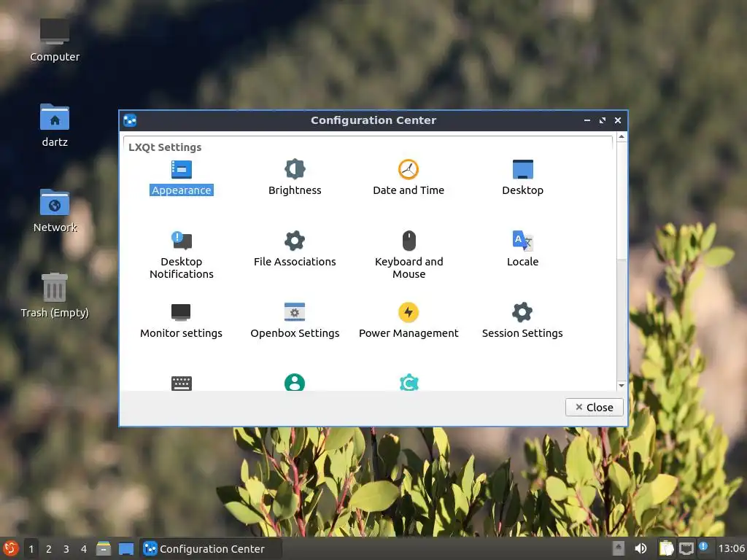Maximize the Configuration Center window
The image size is (747, 560).
[602, 120]
